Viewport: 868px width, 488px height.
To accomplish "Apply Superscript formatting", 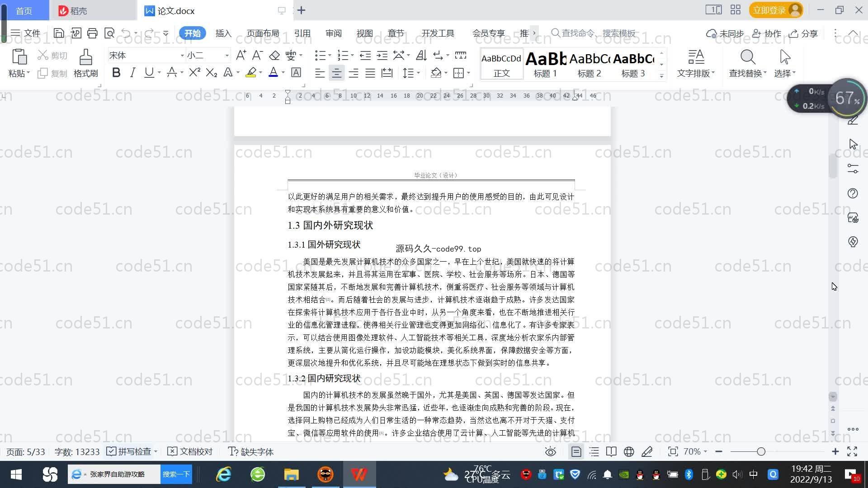I will coord(194,72).
